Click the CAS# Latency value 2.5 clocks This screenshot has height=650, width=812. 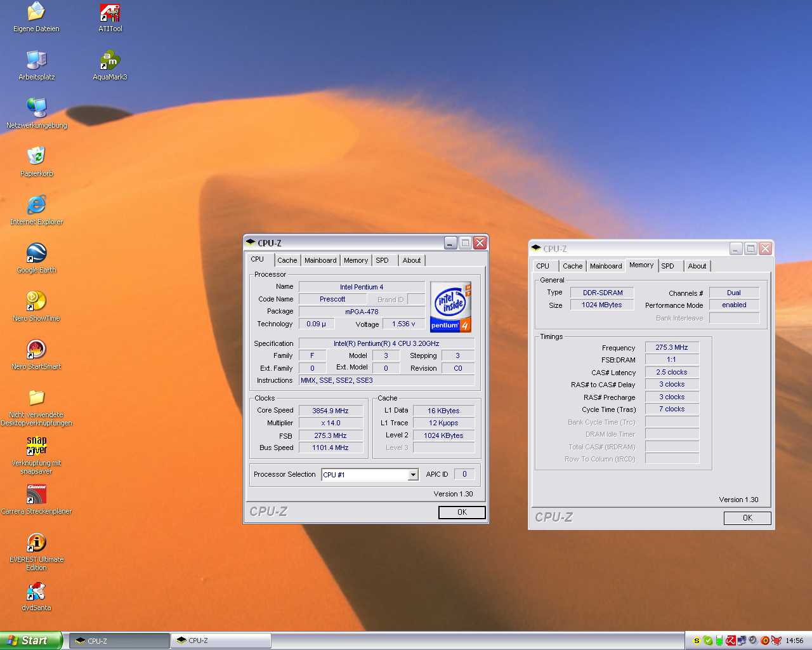[x=672, y=372]
